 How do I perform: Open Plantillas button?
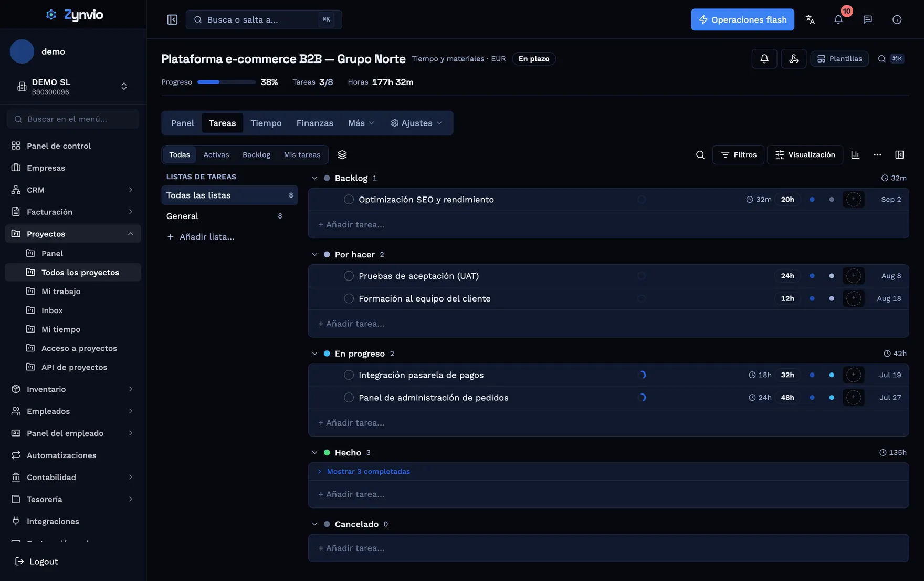tap(839, 59)
